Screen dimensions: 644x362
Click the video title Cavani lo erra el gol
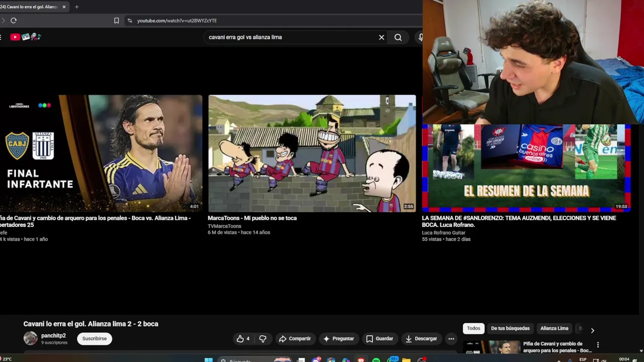coord(91,324)
